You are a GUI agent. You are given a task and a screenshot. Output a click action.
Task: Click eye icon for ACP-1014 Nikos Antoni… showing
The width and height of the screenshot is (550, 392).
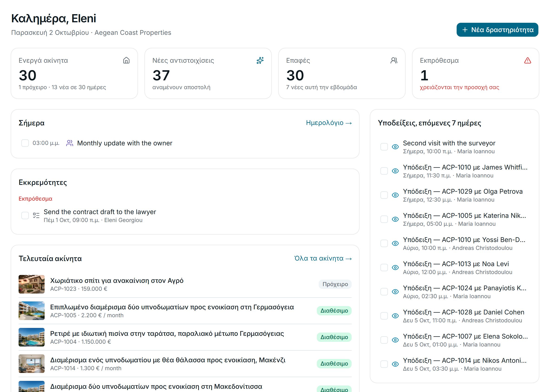point(395,364)
